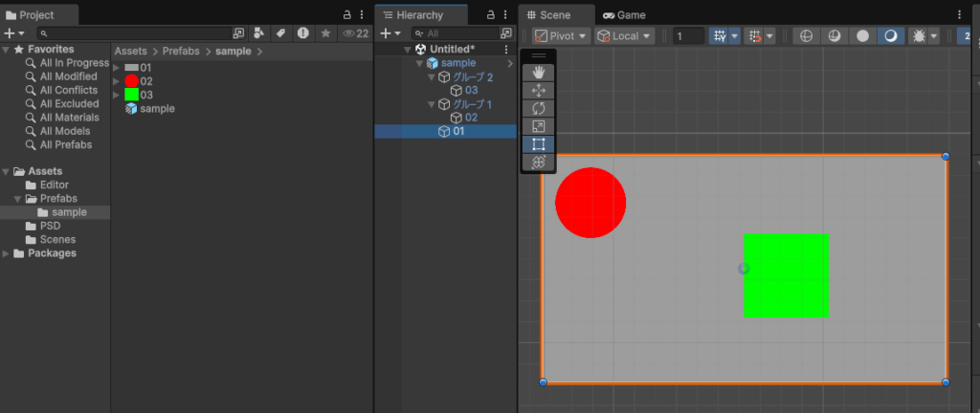This screenshot has height=413, width=980.
Task: Select the Transform tool
Action: pos(538,163)
